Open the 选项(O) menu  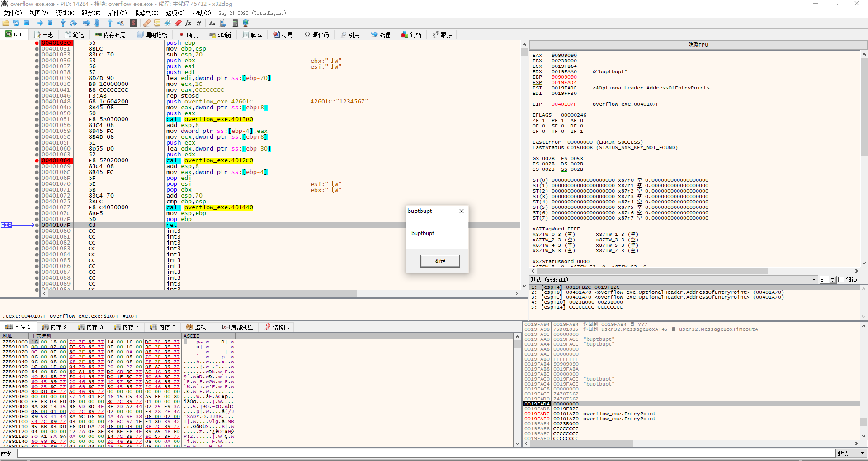(x=175, y=13)
